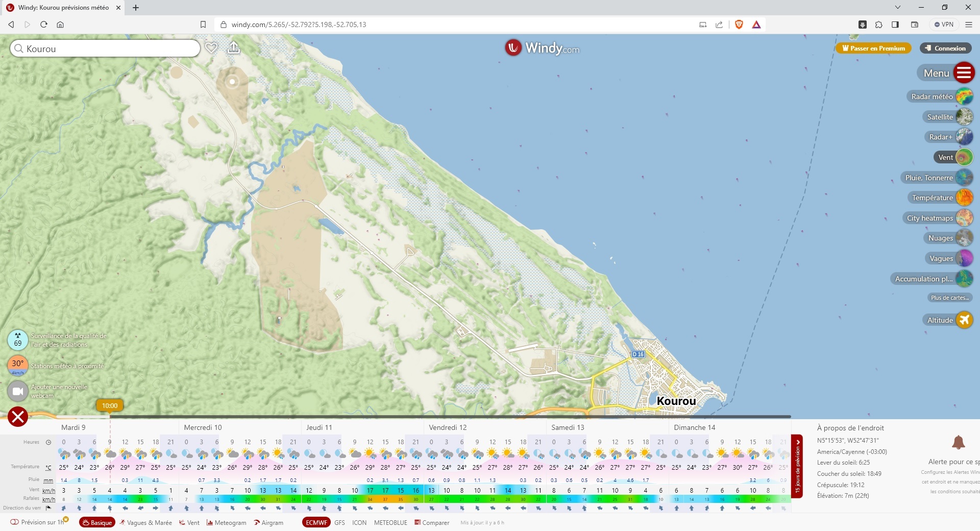Click the Windy.com logo

542,48
